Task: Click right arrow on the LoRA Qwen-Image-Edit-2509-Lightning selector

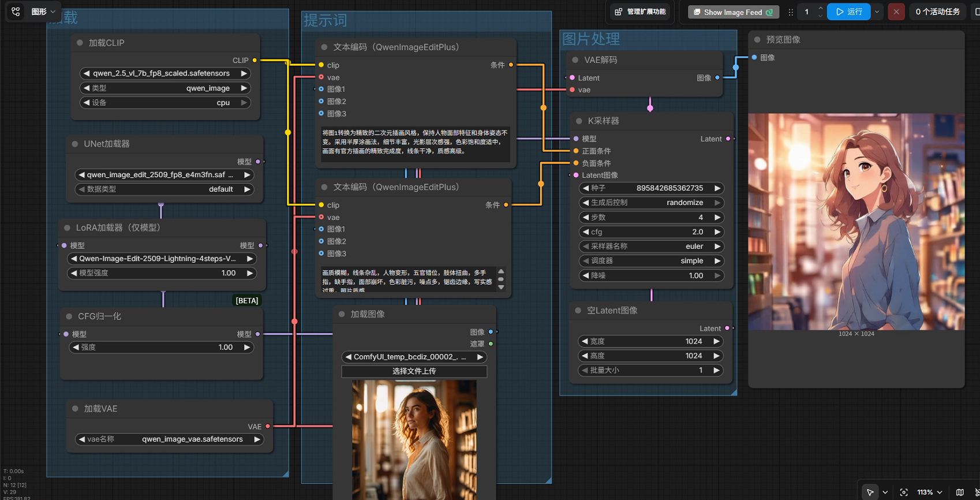Action: click(x=250, y=259)
